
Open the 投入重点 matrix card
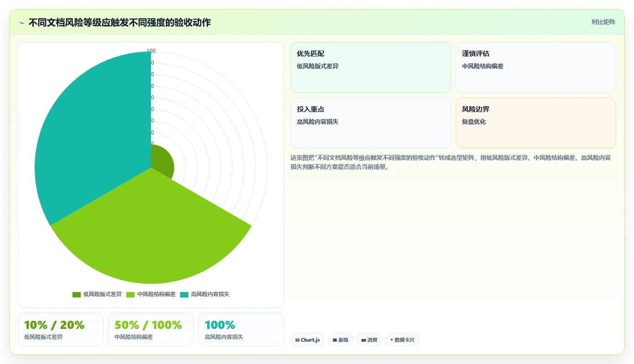pos(370,123)
